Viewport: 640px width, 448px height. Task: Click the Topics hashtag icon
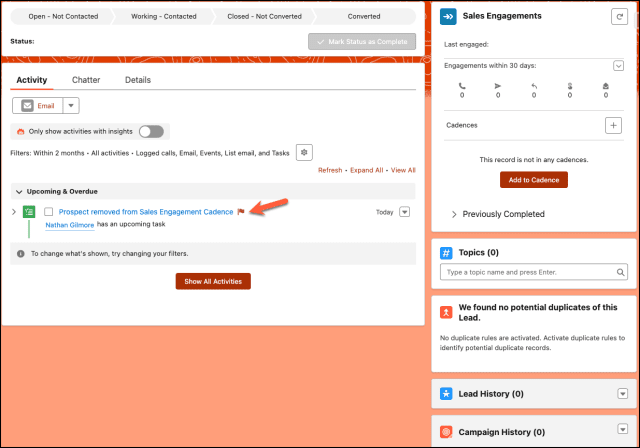pos(447,253)
